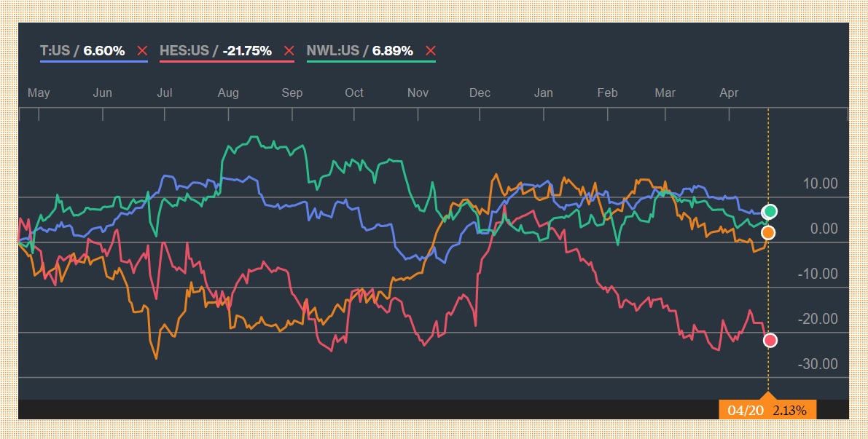The width and height of the screenshot is (868, 439).
Task: Click the 0.00 y-axis value
Action: coord(824,229)
